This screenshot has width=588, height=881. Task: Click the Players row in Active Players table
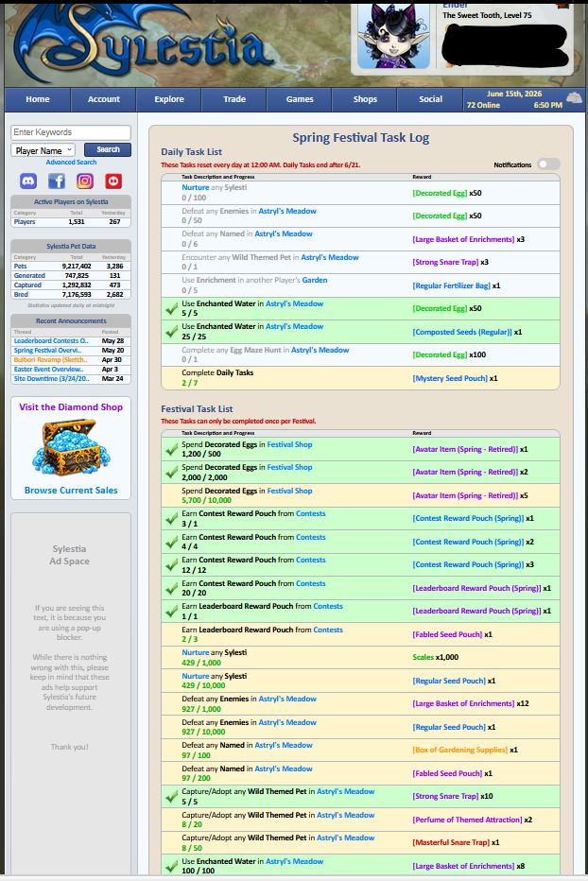(x=71, y=222)
